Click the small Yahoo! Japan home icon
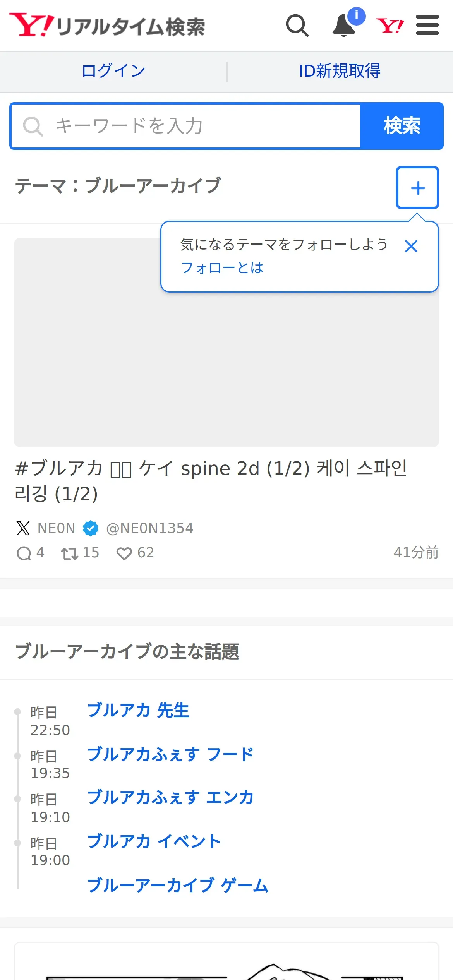This screenshot has height=980, width=453. pos(390,26)
